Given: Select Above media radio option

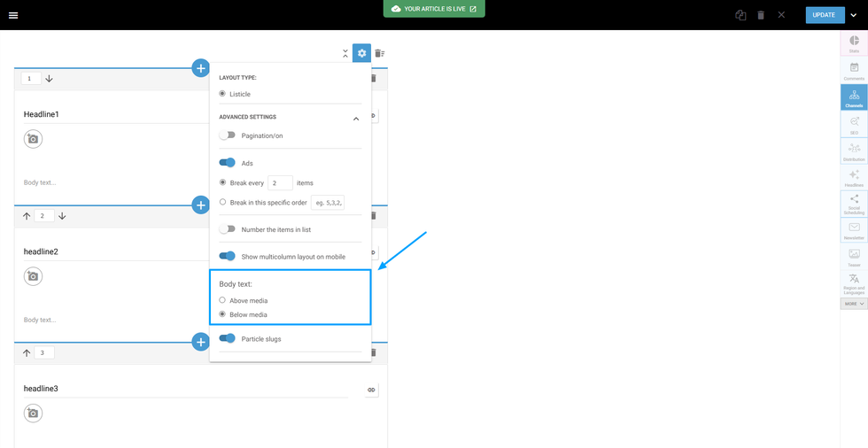Looking at the screenshot, I should [x=222, y=300].
